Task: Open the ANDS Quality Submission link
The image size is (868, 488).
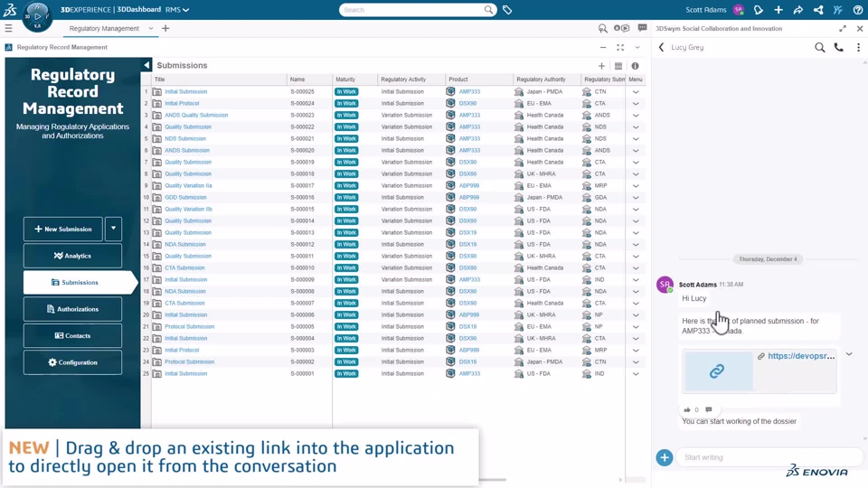Action: (x=196, y=115)
